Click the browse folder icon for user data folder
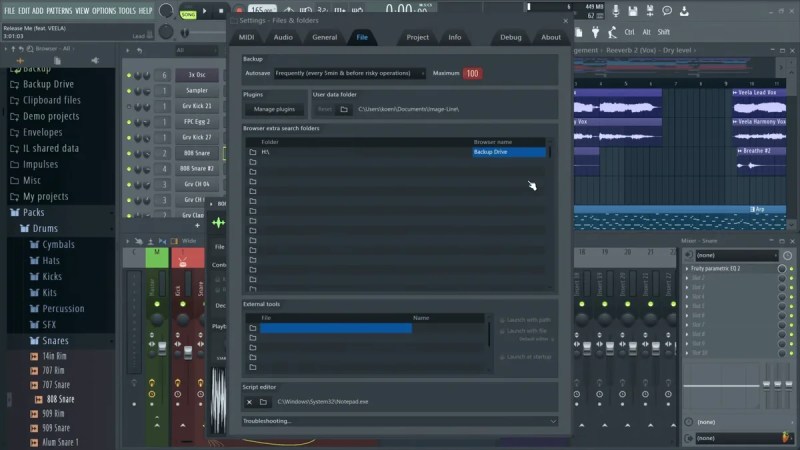Screen dimensions: 800x450 tap(344, 109)
